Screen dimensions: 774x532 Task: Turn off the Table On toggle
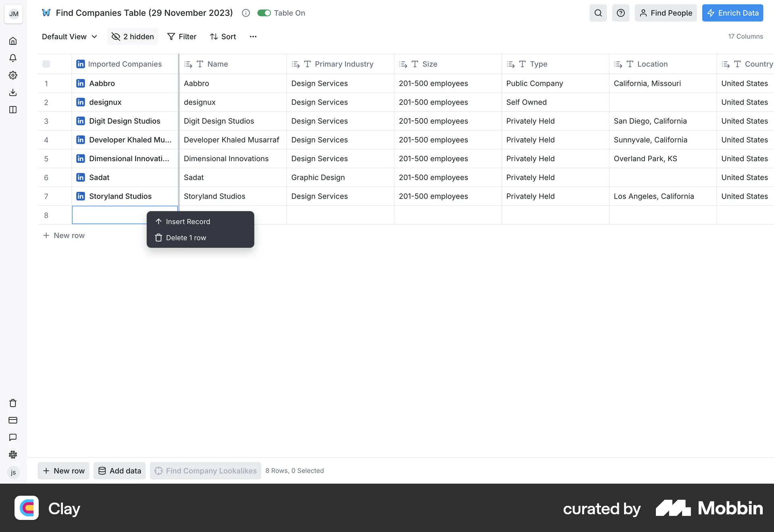(264, 12)
